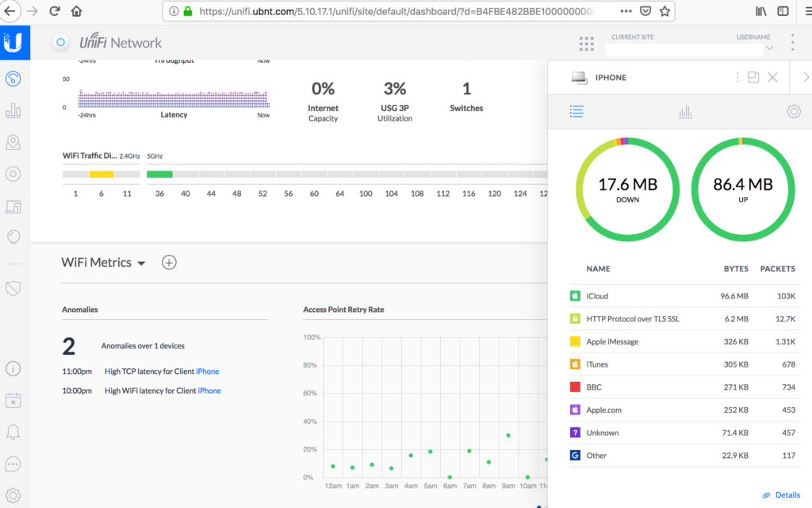The width and height of the screenshot is (812, 508).
Task: Open browser page actions three dots
Action: [626, 11]
